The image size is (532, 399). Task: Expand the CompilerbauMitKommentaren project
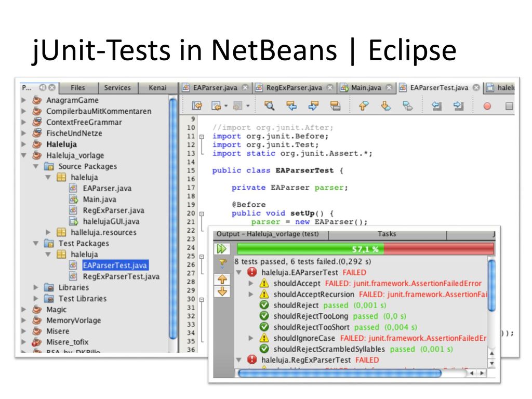[23, 111]
